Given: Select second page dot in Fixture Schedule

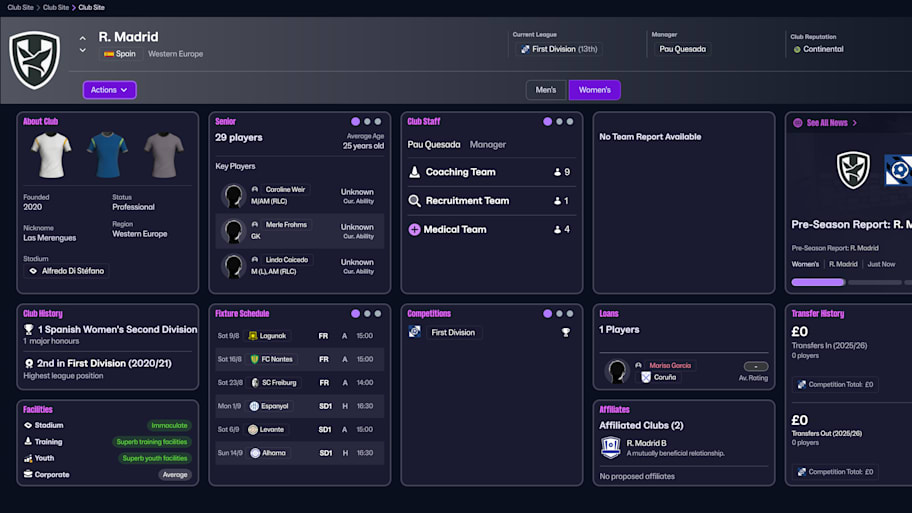Looking at the screenshot, I should (x=367, y=314).
